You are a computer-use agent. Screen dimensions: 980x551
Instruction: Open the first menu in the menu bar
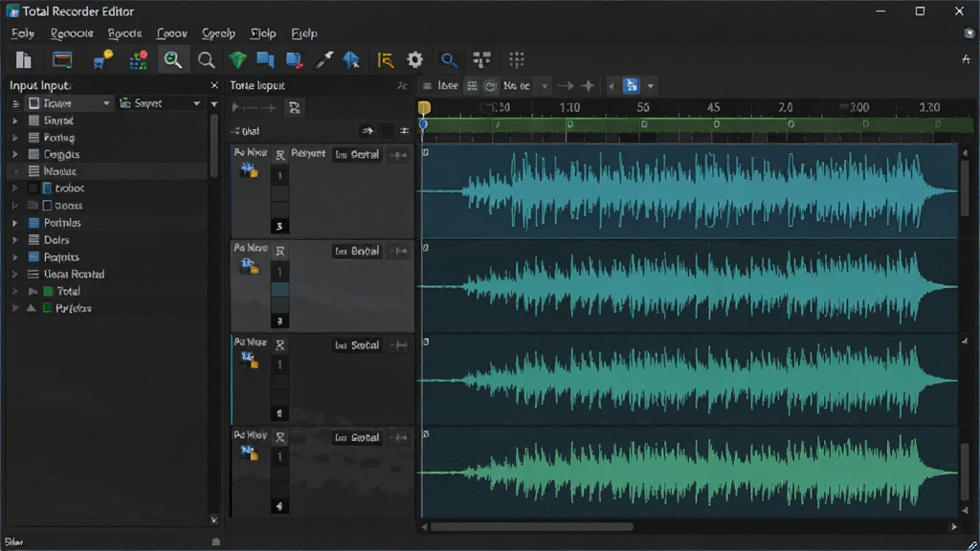(23, 33)
